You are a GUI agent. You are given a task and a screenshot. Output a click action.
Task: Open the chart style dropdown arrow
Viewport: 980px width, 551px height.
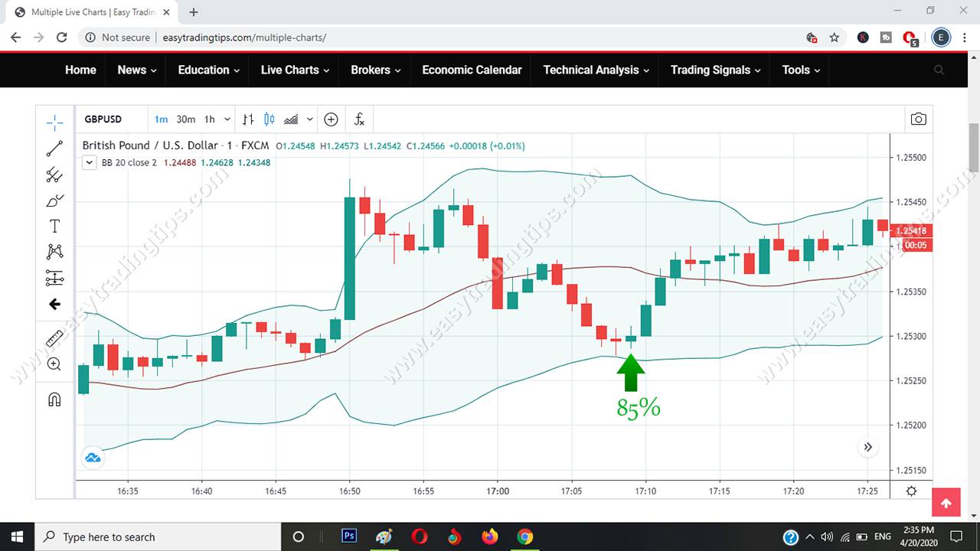point(309,119)
